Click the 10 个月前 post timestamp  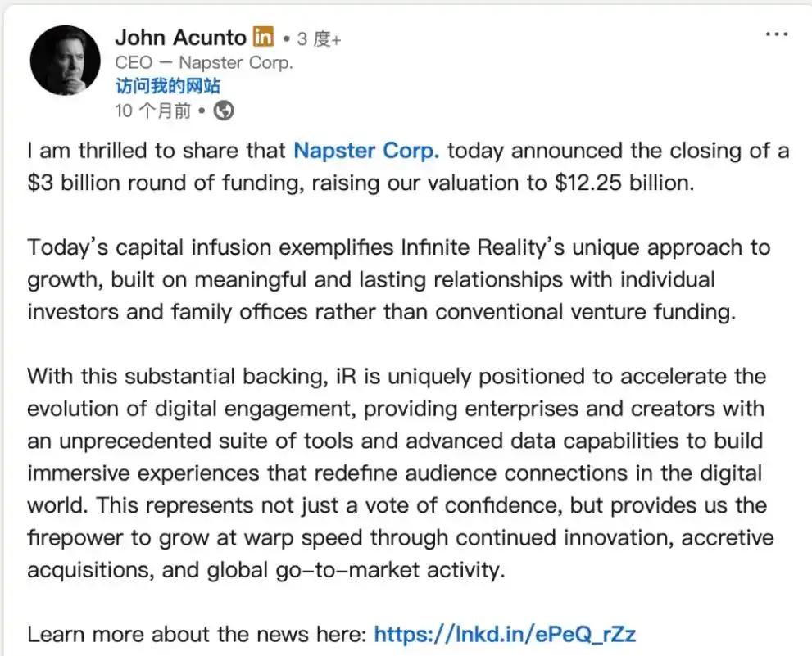(x=152, y=111)
